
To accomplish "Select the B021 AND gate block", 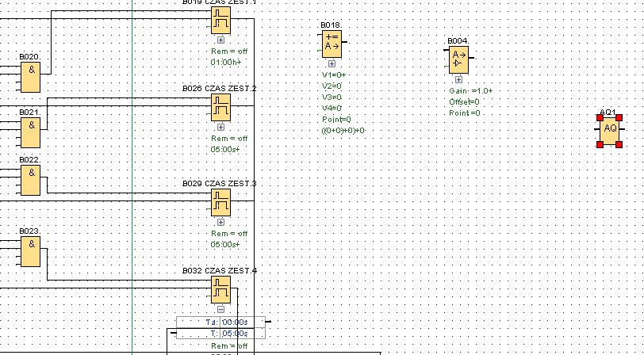I will click(x=31, y=132).
